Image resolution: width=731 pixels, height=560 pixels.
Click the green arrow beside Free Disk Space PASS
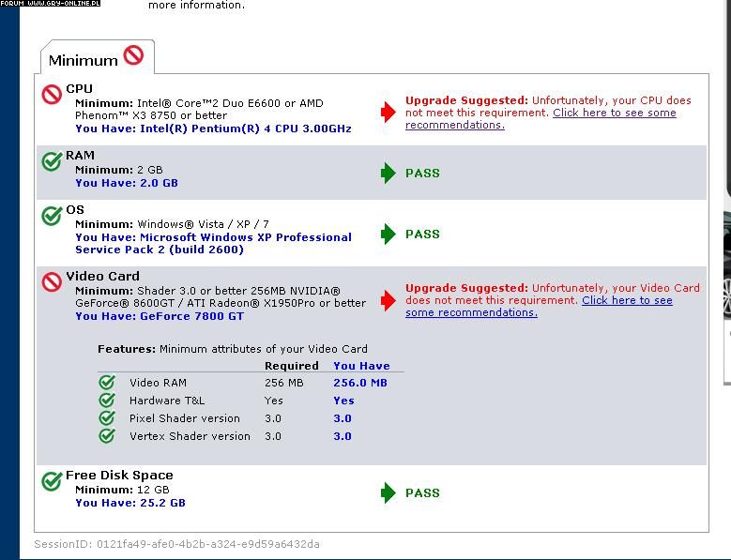(388, 492)
